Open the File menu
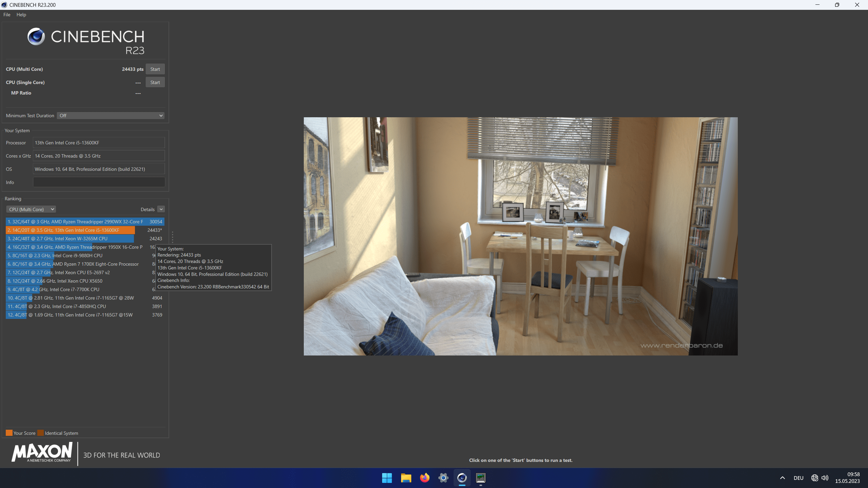868x488 pixels. 7,15
